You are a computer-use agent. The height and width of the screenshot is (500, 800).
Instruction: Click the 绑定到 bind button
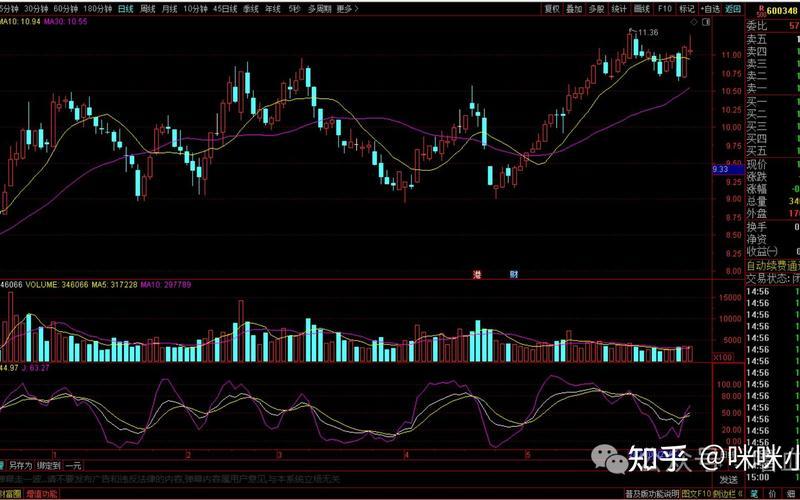pos(49,465)
